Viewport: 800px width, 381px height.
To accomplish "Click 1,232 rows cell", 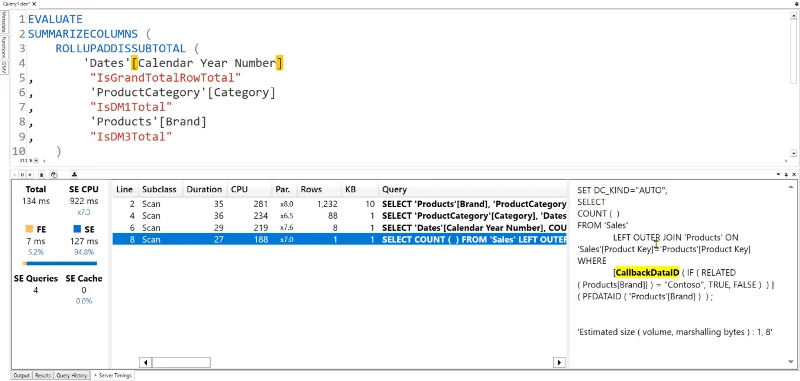I will point(320,204).
